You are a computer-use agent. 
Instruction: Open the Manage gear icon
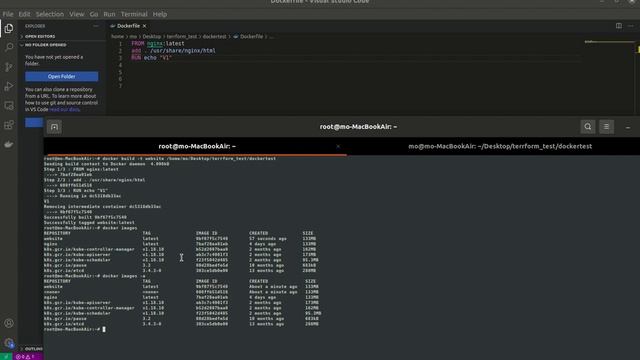coord(9,343)
